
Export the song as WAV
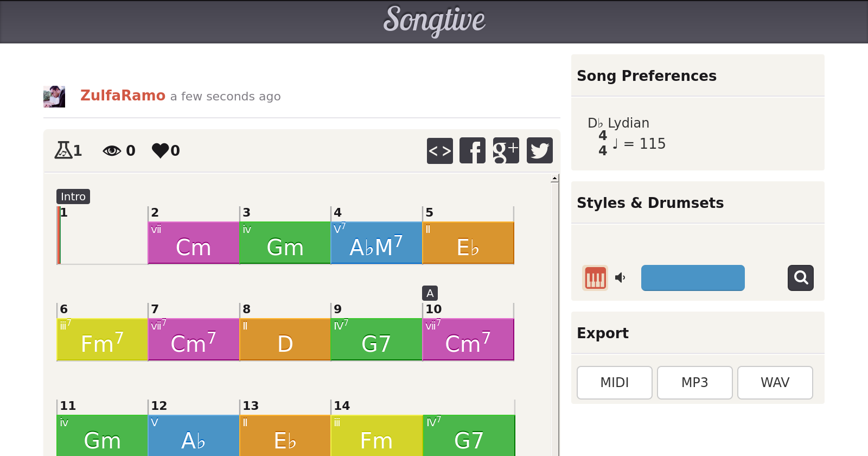[775, 383]
